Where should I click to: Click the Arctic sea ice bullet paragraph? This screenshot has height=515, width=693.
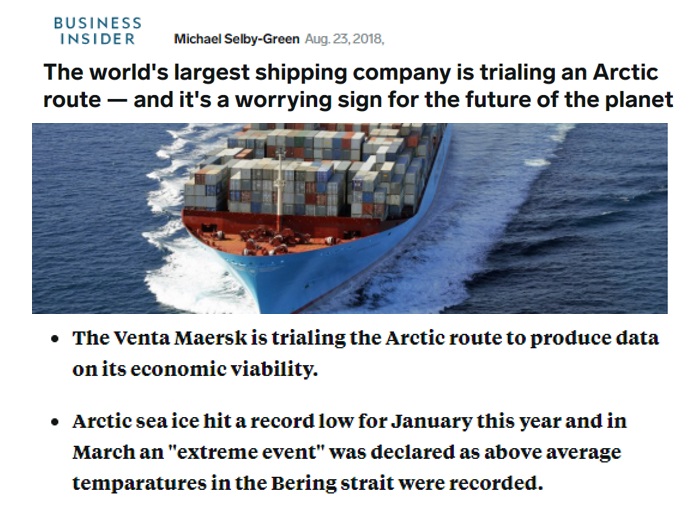click(349, 452)
